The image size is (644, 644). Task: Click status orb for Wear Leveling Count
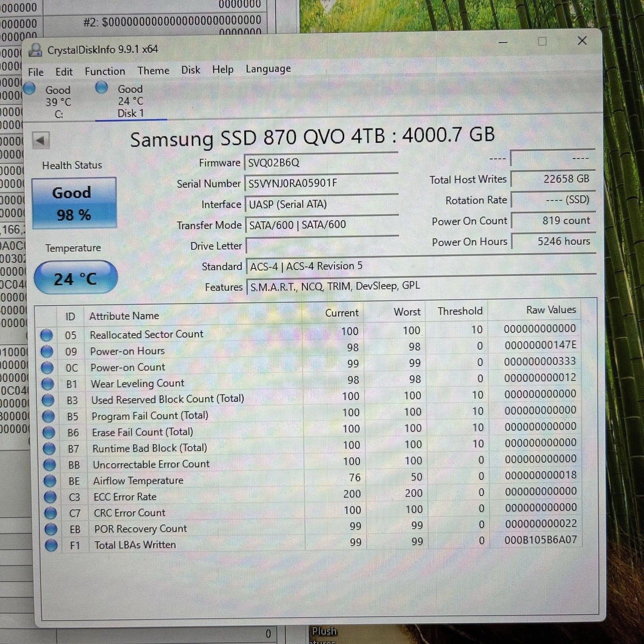47,384
